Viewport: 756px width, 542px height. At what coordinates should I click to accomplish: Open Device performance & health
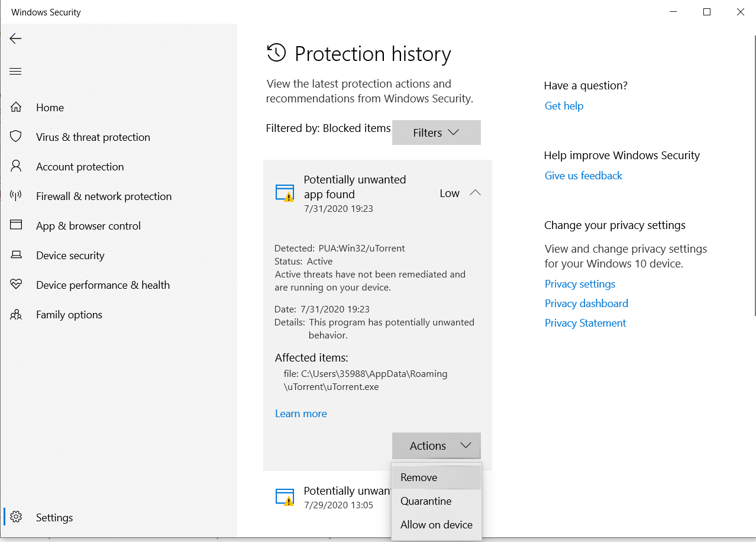(x=102, y=285)
